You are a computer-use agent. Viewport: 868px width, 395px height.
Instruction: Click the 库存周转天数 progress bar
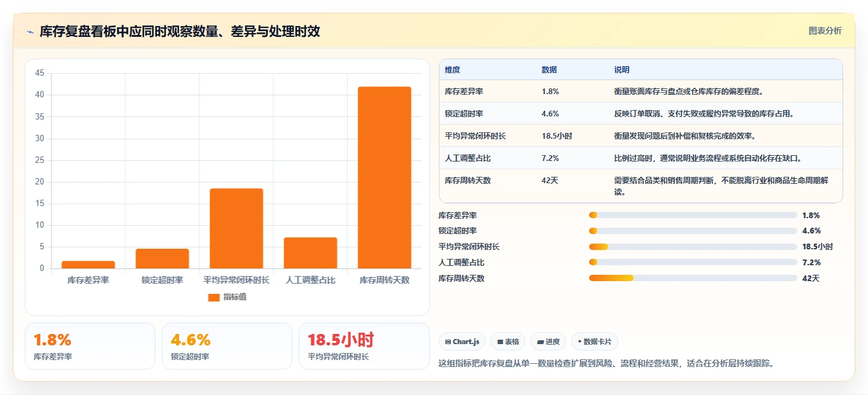click(x=693, y=278)
